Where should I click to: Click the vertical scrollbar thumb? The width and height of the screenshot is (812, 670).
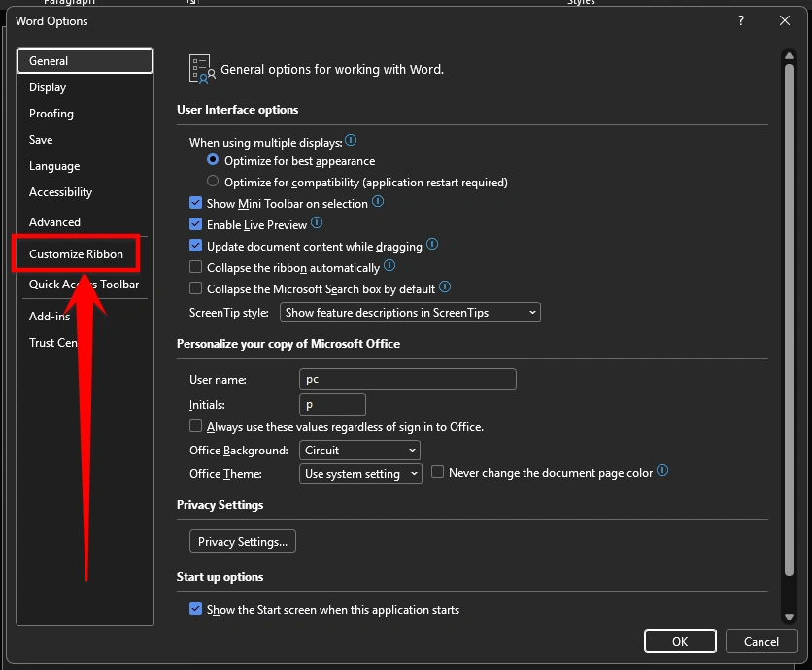coord(789,319)
